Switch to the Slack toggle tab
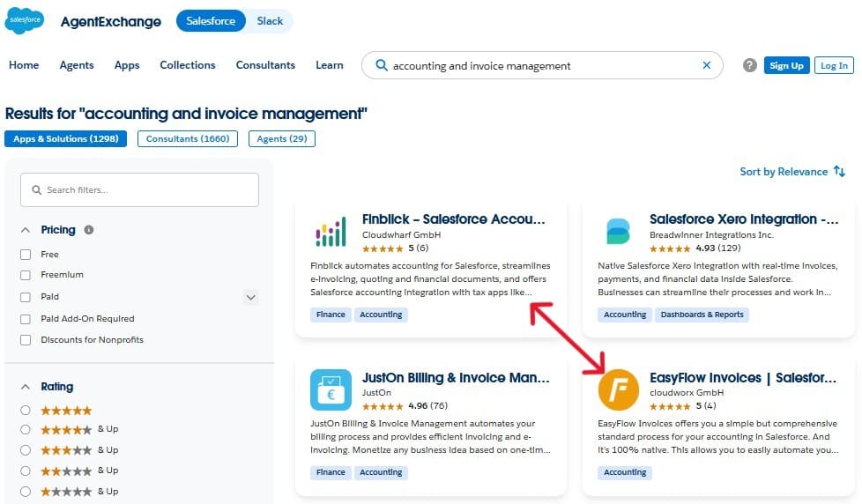 (270, 21)
